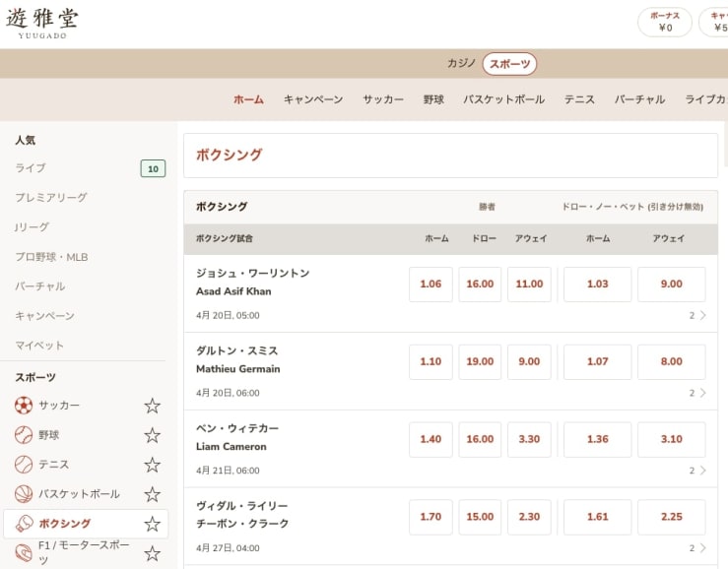
Task: Select draw-no-bet away odds 2.25
Action: click(x=672, y=517)
